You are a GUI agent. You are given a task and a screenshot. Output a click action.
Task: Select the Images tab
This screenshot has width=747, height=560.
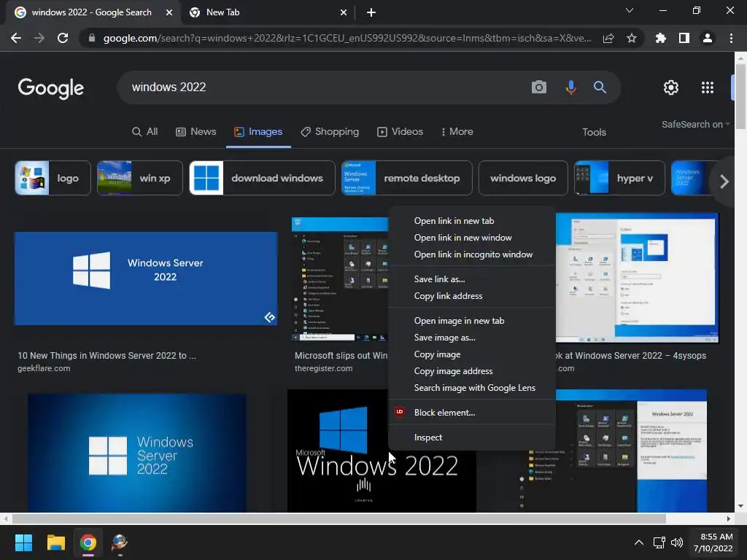(x=258, y=131)
